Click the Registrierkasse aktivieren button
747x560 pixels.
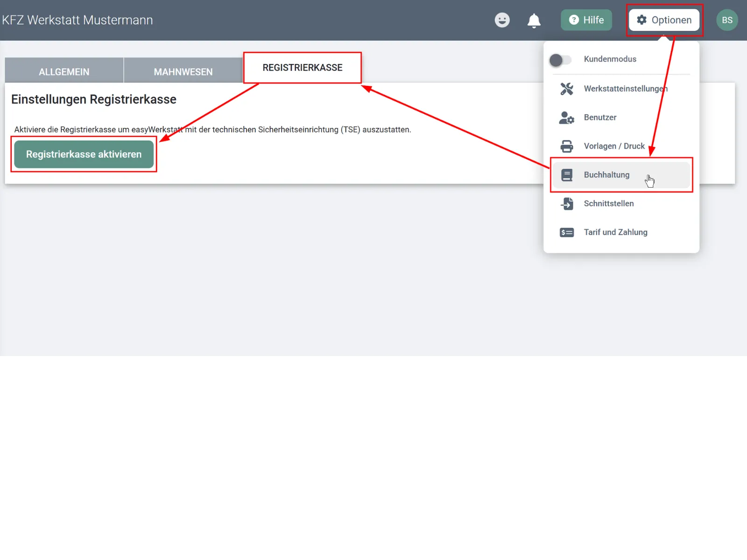click(x=84, y=154)
